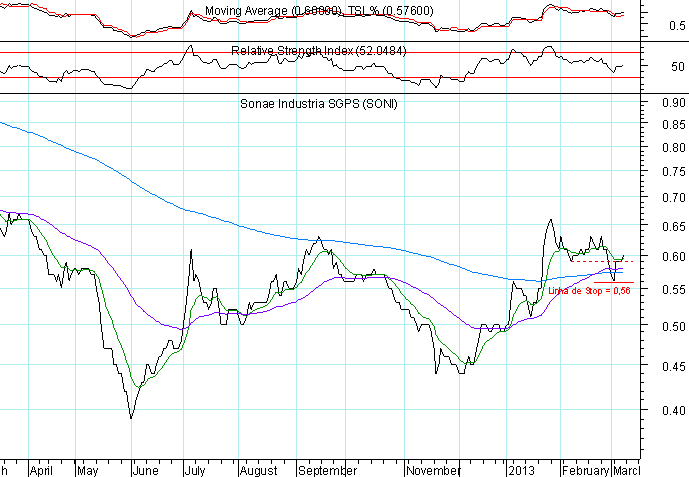Click the 'Sonae Industria SGPS (SONI)' chart title
The height and width of the screenshot is (477, 689).
pos(319,104)
